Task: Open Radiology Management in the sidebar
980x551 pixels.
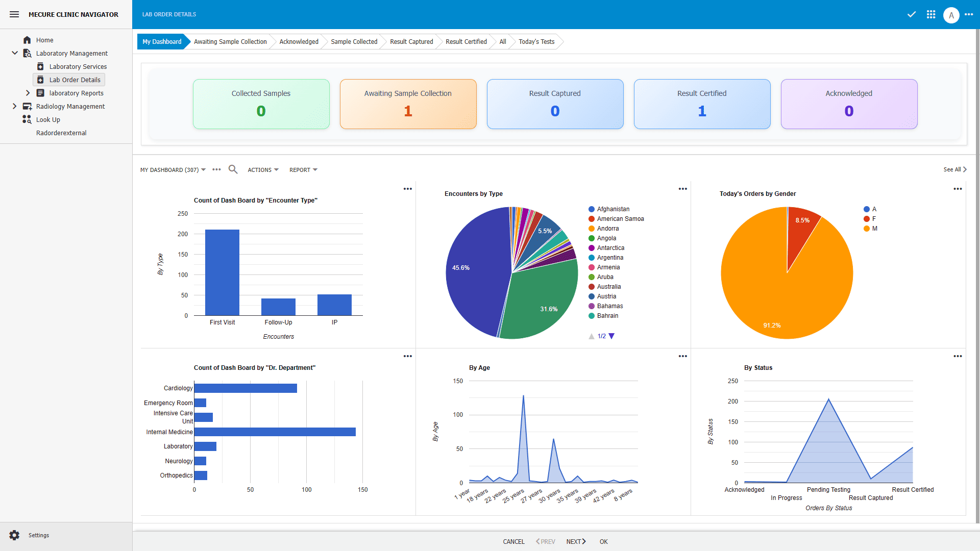Action: pos(70,106)
